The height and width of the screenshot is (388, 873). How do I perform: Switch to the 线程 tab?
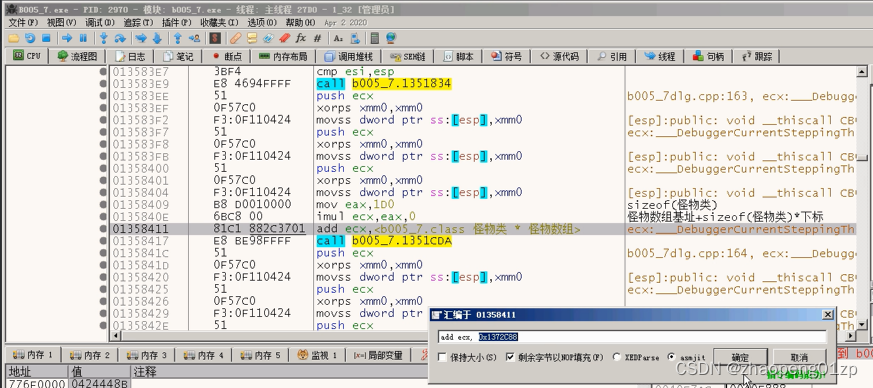660,56
